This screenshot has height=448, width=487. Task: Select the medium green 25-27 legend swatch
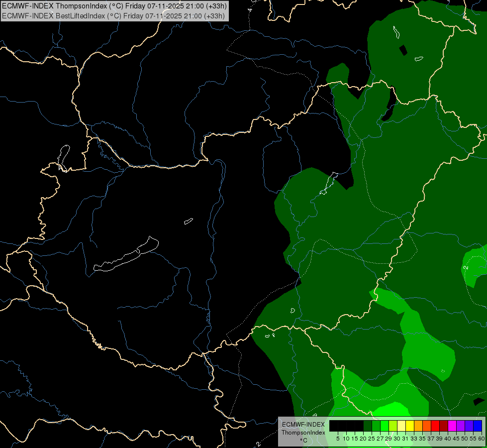pos(376,426)
